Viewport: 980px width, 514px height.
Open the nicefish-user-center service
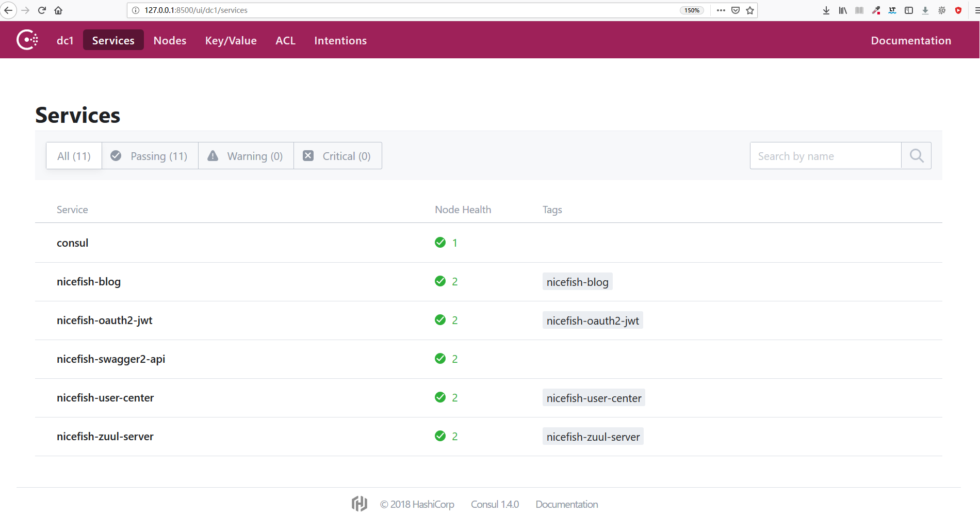(x=105, y=397)
